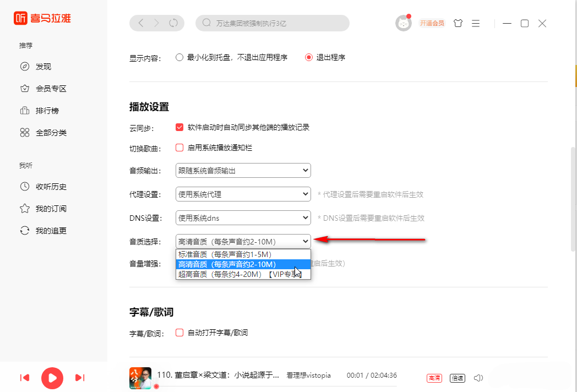Choose 超高音质 VIP option
The height and width of the screenshot is (392, 577).
[243, 274]
